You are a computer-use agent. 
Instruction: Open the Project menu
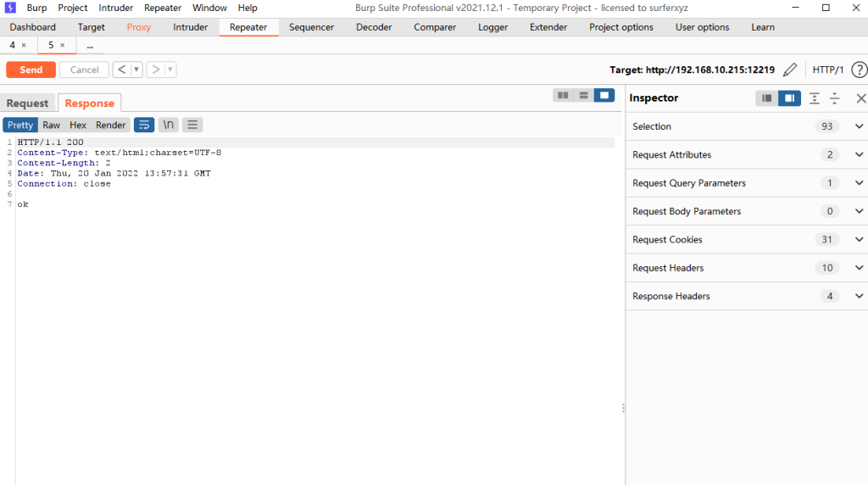click(73, 8)
